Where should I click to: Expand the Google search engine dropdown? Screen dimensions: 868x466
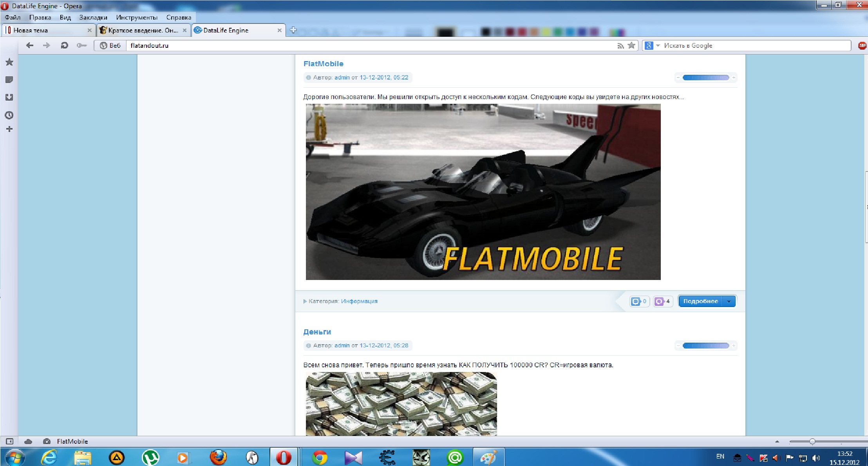(658, 45)
